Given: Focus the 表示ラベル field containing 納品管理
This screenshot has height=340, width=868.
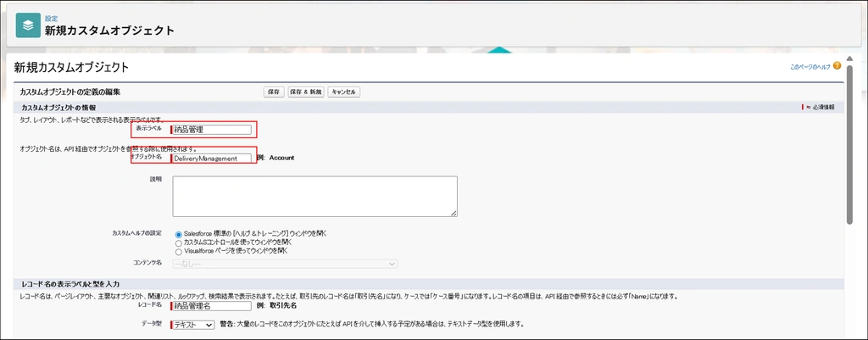Looking at the screenshot, I should tap(212, 130).
